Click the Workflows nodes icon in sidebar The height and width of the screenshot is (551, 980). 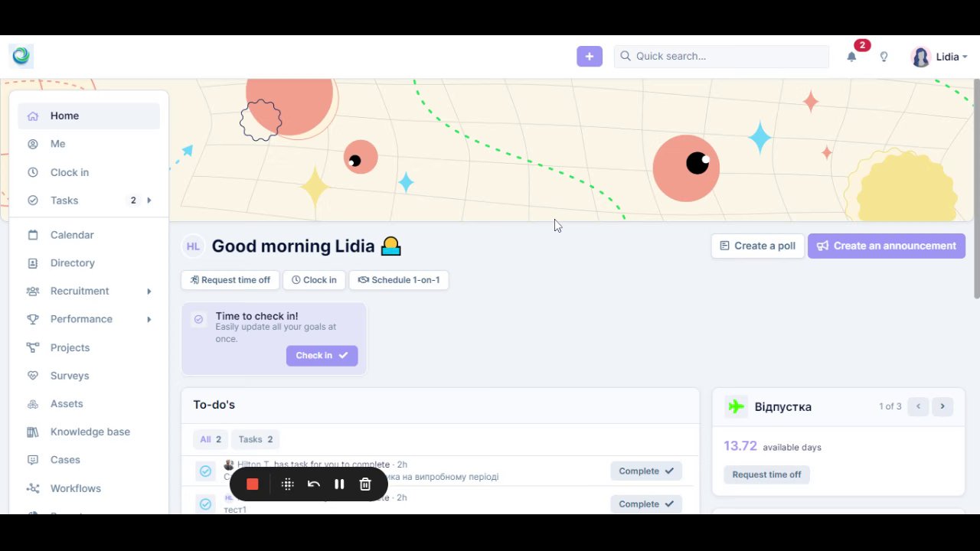[x=33, y=488]
